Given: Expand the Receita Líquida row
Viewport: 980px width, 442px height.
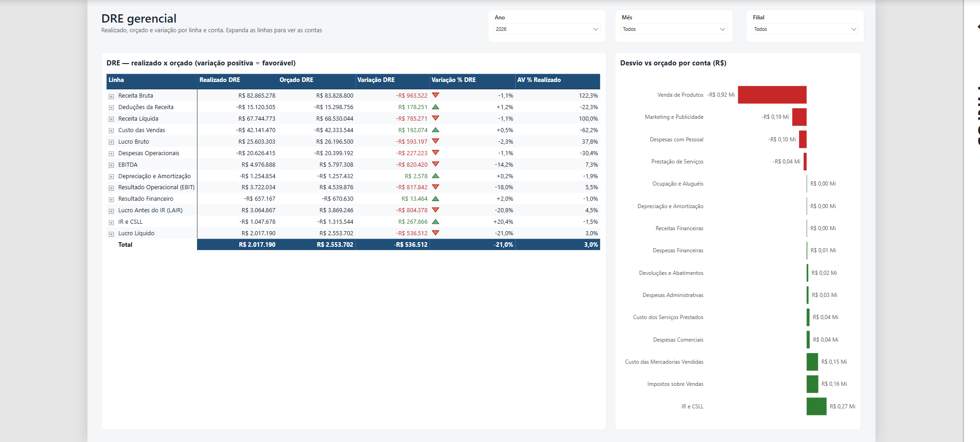Looking at the screenshot, I should click(x=111, y=119).
